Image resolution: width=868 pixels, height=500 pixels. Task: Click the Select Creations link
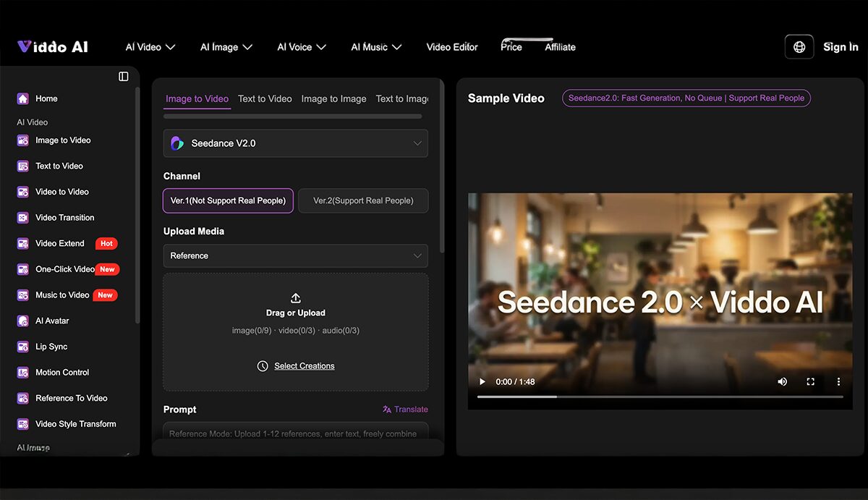304,366
